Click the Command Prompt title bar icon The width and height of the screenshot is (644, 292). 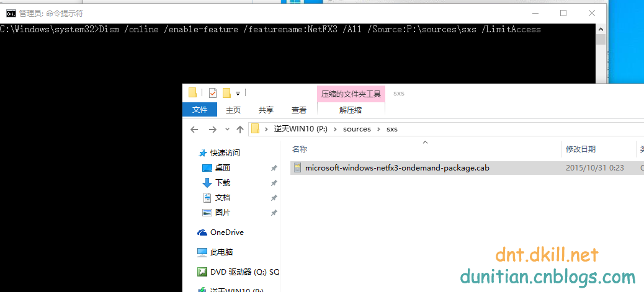coord(12,14)
